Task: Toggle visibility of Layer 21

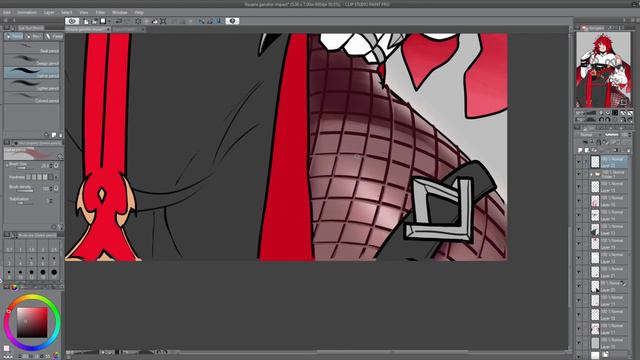Action: tap(579, 272)
